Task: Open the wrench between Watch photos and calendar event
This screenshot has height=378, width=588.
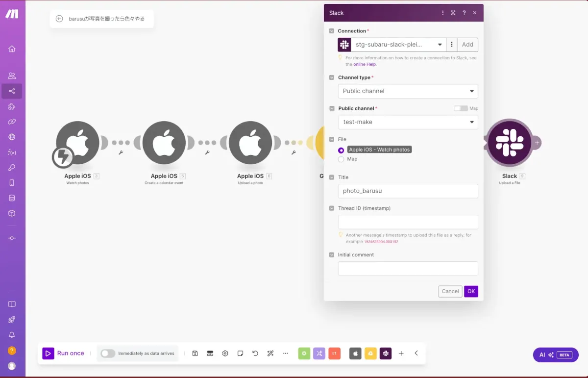Action: click(x=121, y=153)
